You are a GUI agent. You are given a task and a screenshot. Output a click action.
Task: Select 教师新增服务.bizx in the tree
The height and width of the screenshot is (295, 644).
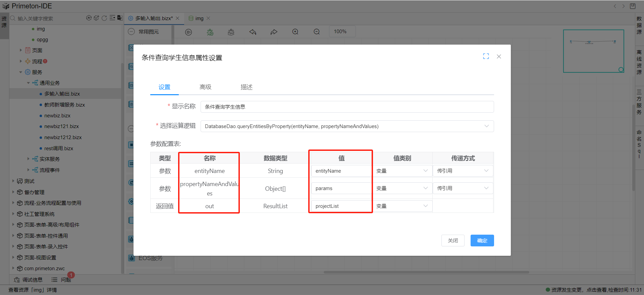pyautogui.click(x=64, y=105)
